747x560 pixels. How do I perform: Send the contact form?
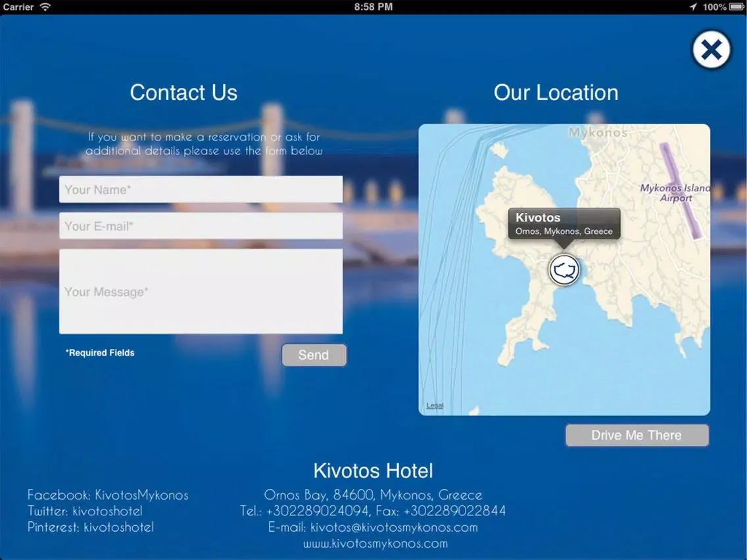pyautogui.click(x=314, y=355)
